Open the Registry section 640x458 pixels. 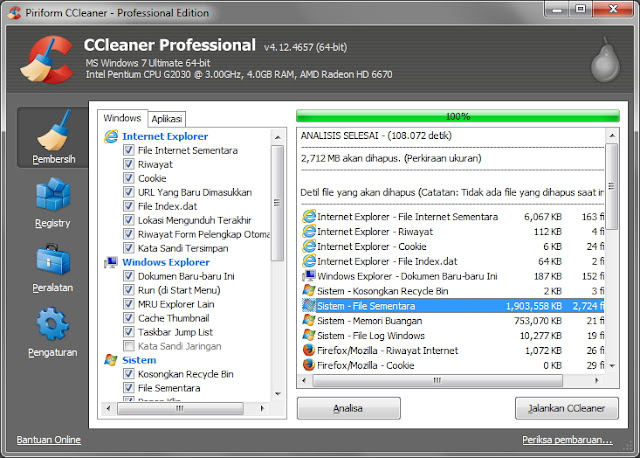pos(53,203)
